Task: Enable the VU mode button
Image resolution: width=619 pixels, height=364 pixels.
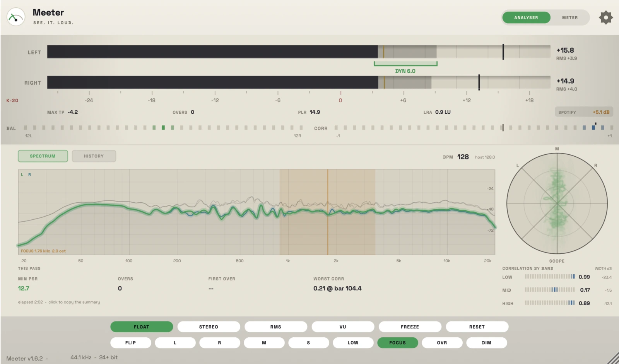Action: (x=343, y=327)
